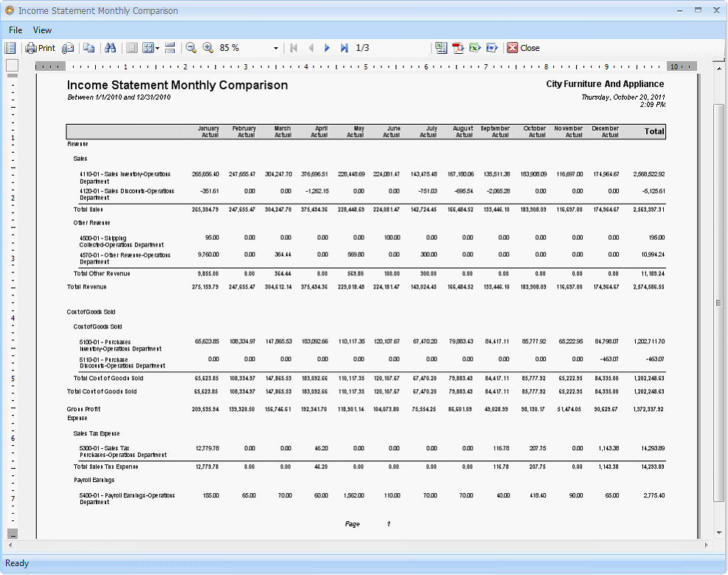Zoom in with magnifier plus

(x=208, y=48)
